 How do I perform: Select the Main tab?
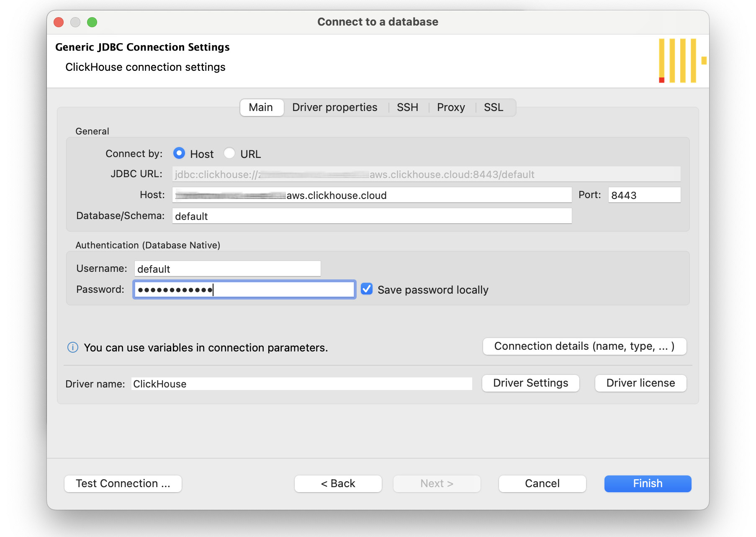click(x=261, y=108)
